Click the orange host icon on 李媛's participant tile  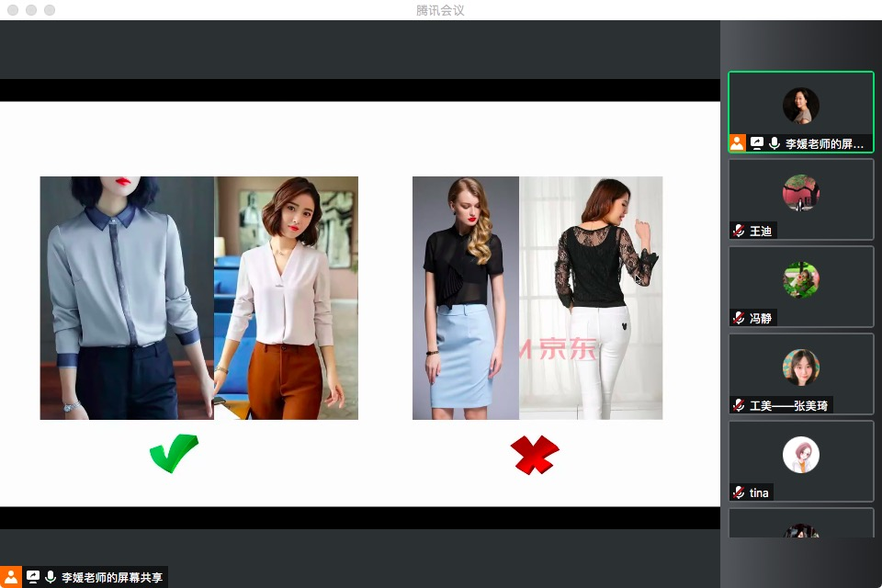(x=737, y=143)
